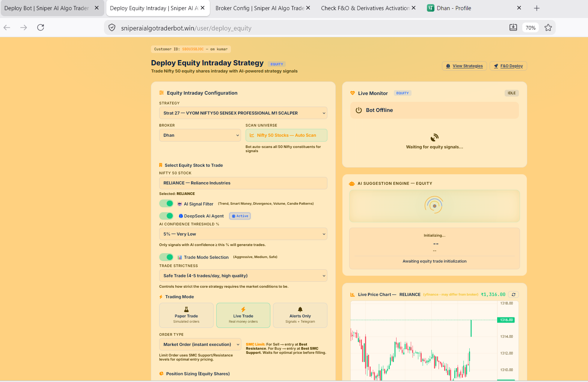Click the Position Sizing pie icon
588x382 pixels.
pos(161,374)
